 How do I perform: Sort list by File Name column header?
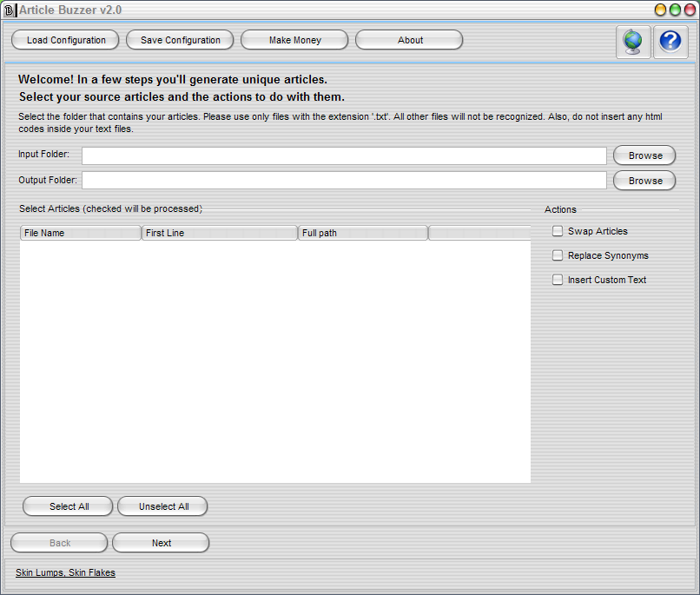(80, 233)
